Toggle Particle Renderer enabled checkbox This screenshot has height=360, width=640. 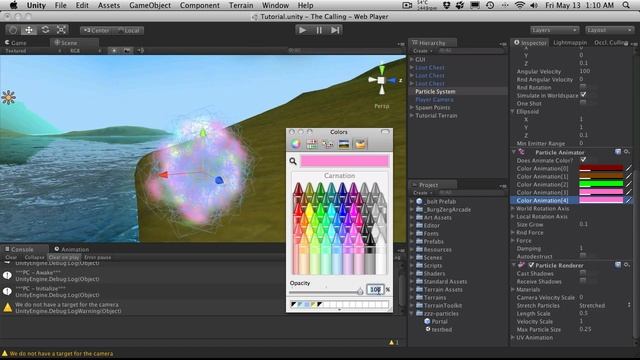coord(531,265)
